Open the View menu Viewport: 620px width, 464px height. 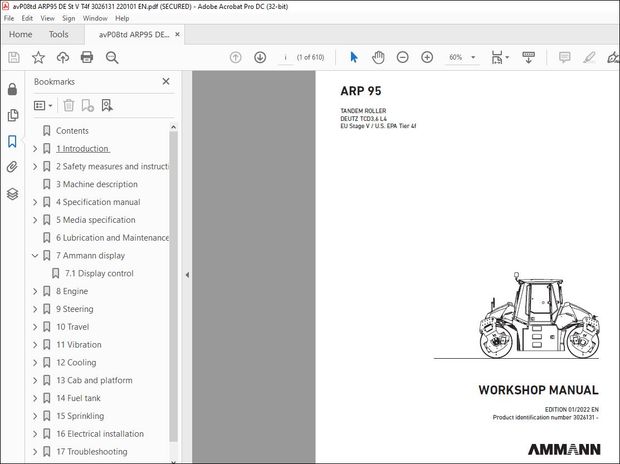[x=47, y=18]
